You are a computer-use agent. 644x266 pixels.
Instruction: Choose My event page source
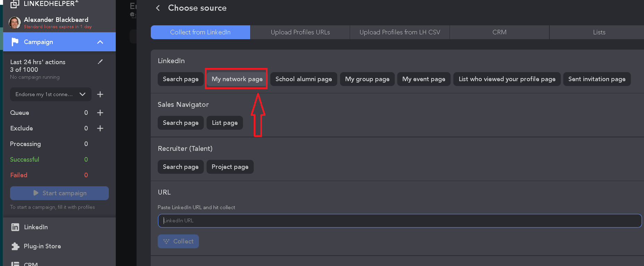424,79
